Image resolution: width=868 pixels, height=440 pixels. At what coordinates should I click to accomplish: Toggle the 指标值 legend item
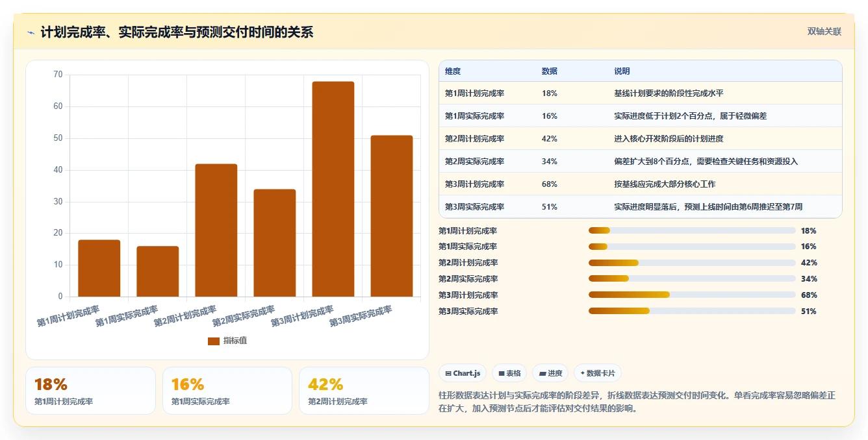coord(227,341)
